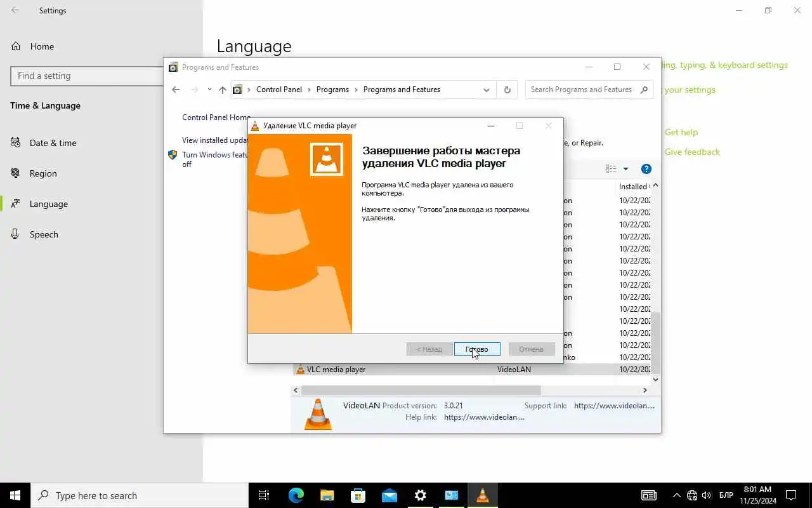
Task: Click the Forward arrow in Programs and Features
Action: tap(195, 90)
